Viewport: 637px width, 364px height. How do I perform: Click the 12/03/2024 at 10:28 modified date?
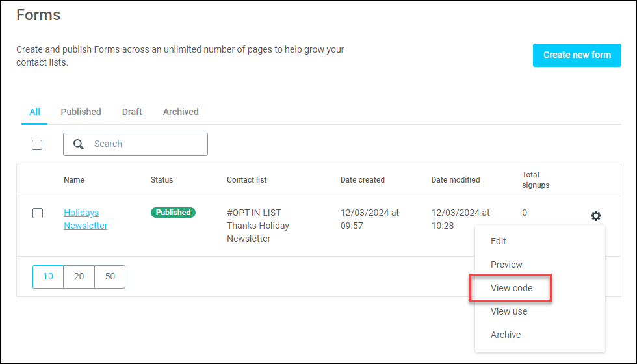pyautogui.click(x=460, y=219)
